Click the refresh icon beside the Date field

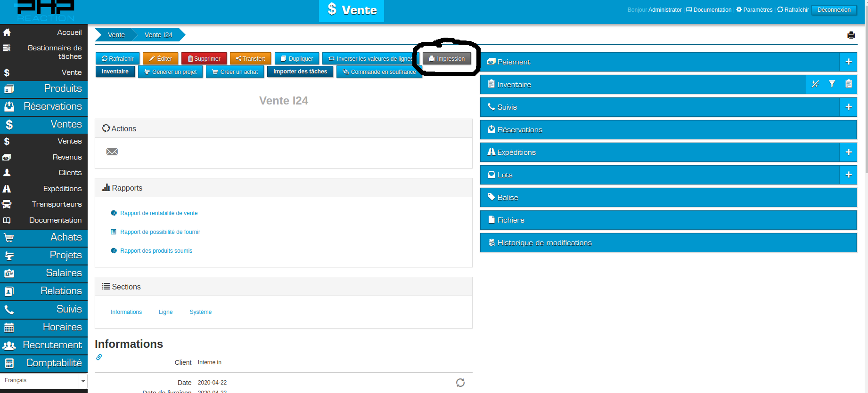[x=460, y=383]
